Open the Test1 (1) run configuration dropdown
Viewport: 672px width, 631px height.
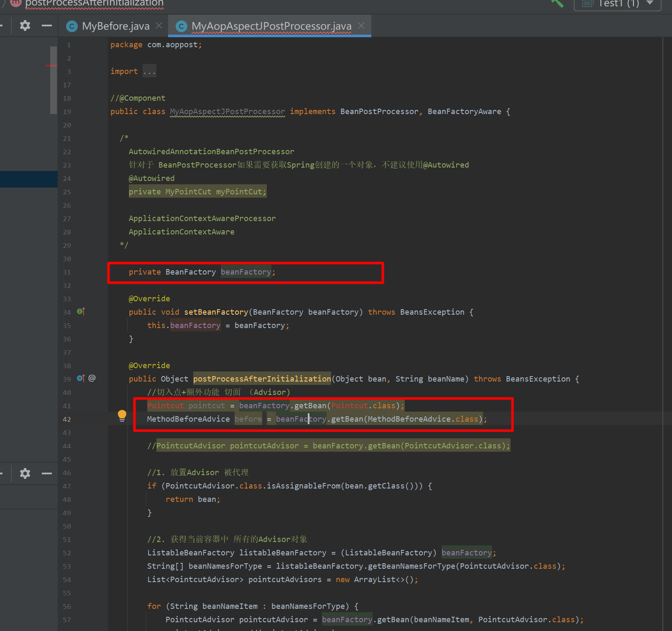pyautogui.click(x=617, y=4)
